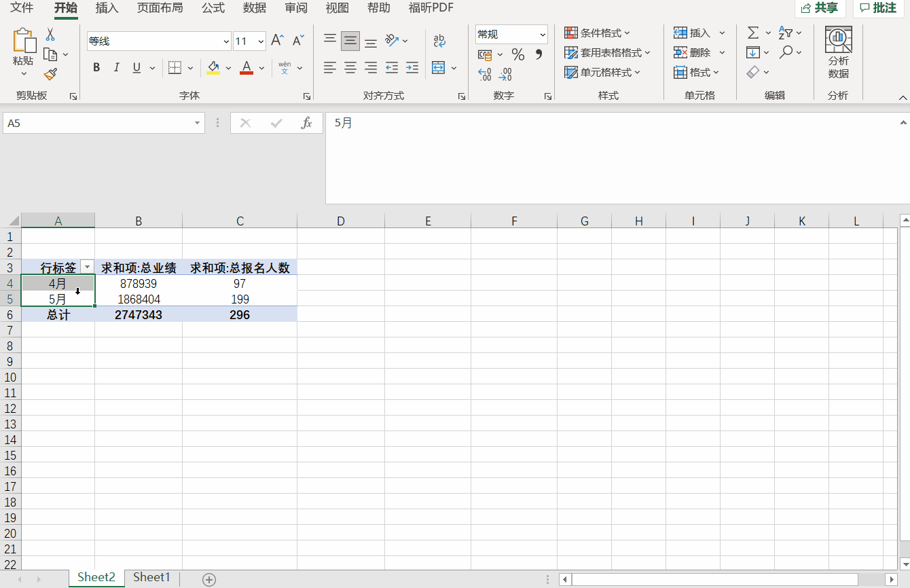Toggle bold formatting

pyautogui.click(x=96, y=67)
